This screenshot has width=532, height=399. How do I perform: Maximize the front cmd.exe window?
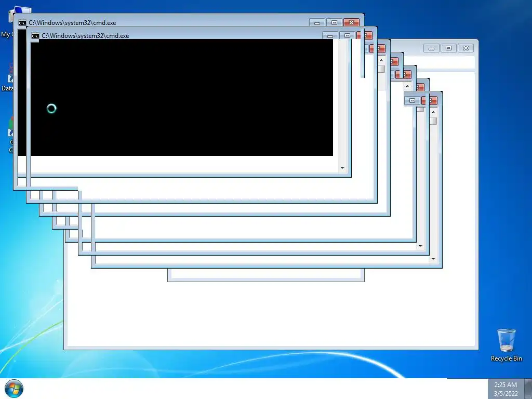coord(347,36)
